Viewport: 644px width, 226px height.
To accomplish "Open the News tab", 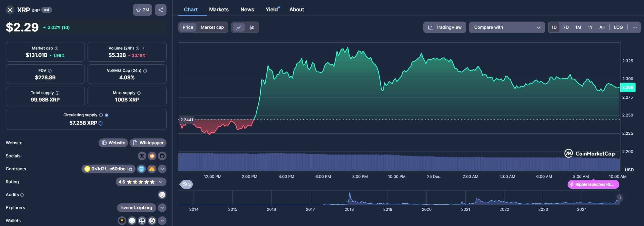I will [247, 10].
